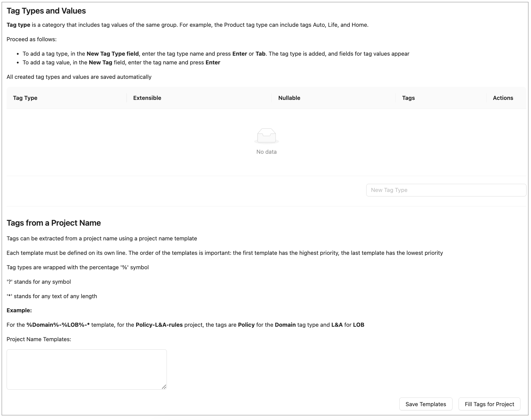Click inside the Project Name Templates text area

87,369
